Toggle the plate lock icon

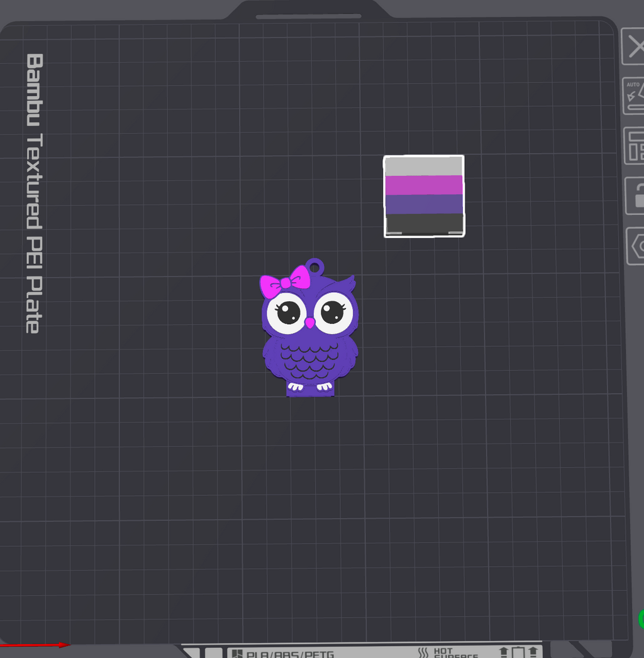click(x=635, y=195)
